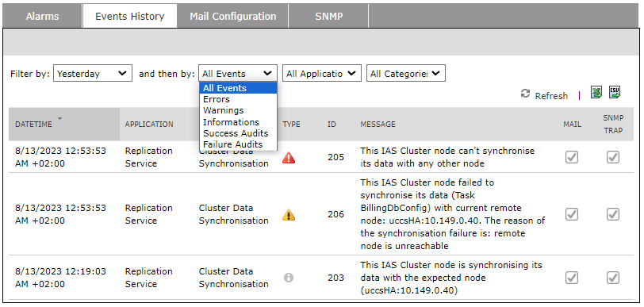Click the circular Refresh arrows icon
The width and height of the screenshot is (644, 307).
tap(525, 94)
